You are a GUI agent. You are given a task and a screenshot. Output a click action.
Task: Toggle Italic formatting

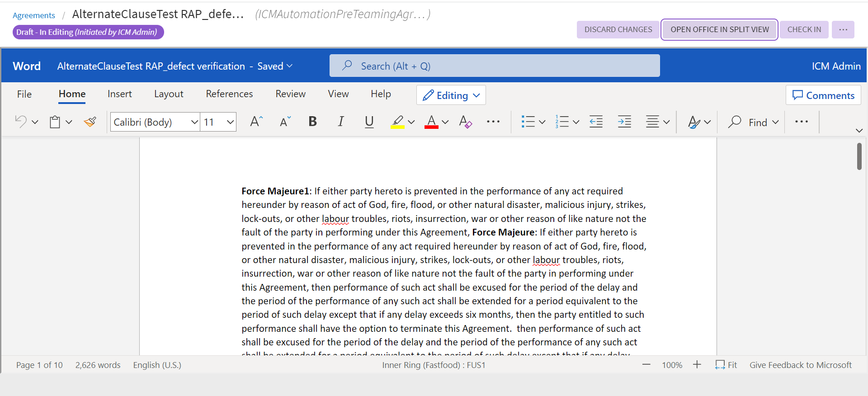pos(341,122)
